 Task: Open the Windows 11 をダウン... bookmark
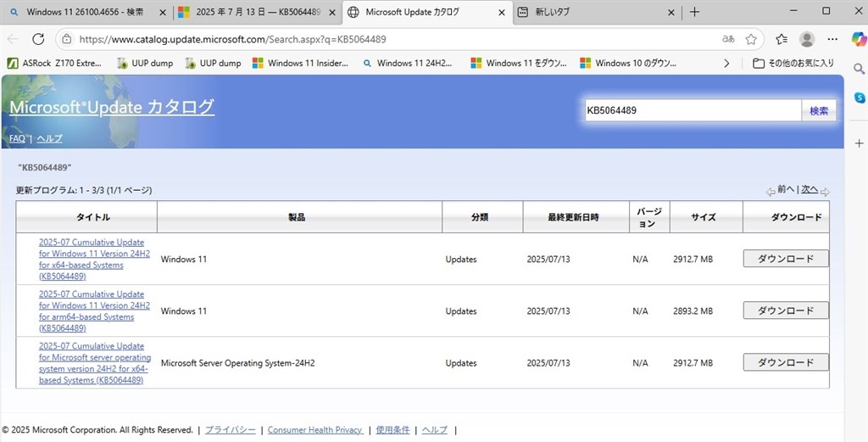pyautogui.click(x=519, y=63)
